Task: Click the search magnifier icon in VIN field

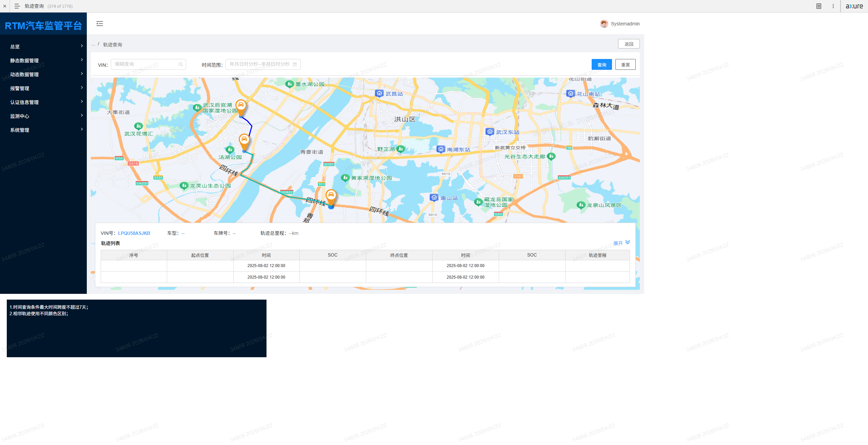Action: 181,64
